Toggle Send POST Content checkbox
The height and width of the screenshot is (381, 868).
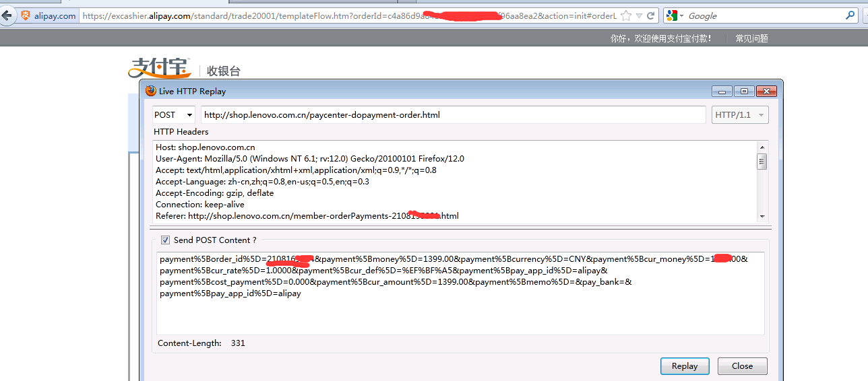pos(165,240)
